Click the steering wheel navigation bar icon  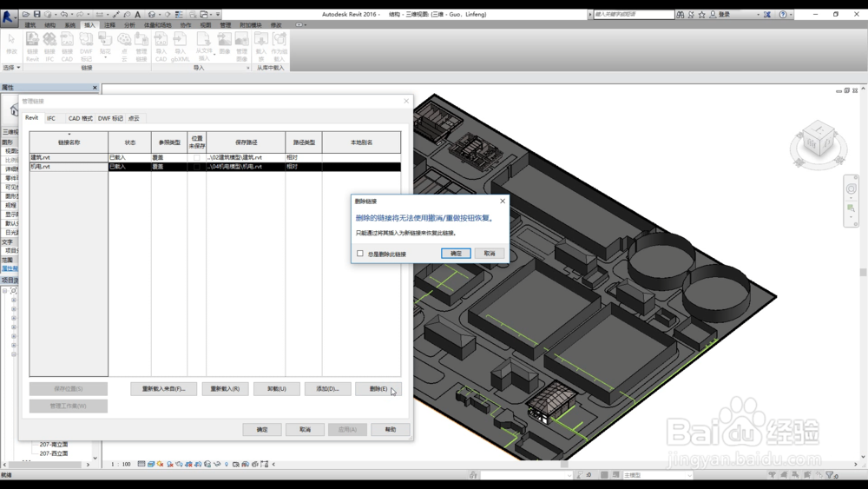coord(852,188)
